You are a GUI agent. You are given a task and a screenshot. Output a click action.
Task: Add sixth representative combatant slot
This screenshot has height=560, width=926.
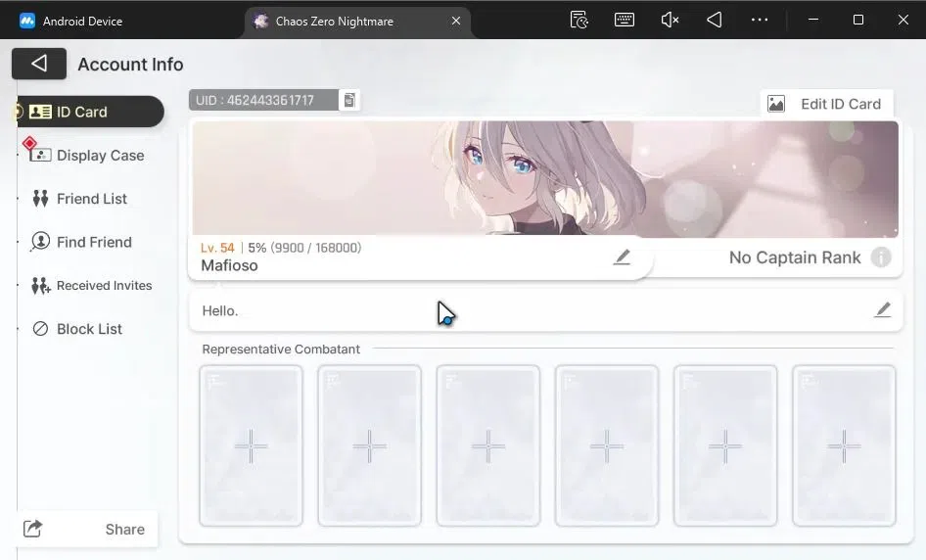coord(844,445)
